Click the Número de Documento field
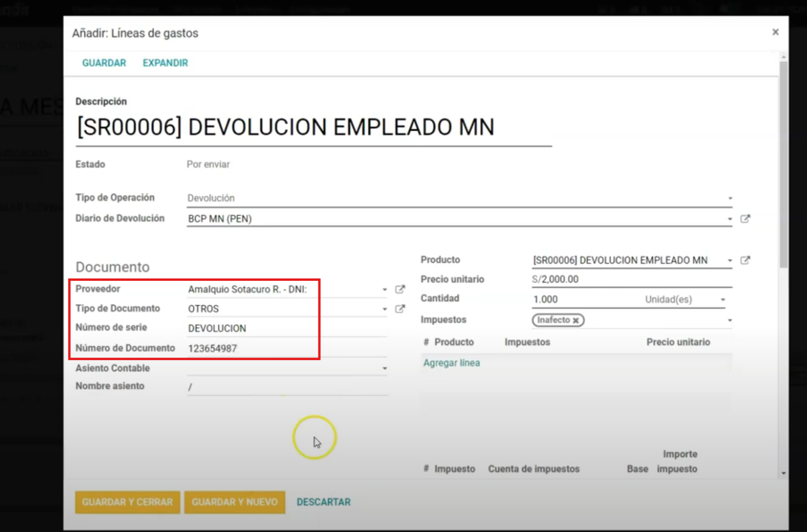Screen dimensions: 807x532 click(x=286, y=349)
